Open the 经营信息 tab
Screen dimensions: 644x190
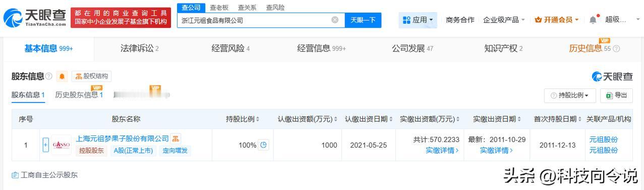tap(322, 49)
